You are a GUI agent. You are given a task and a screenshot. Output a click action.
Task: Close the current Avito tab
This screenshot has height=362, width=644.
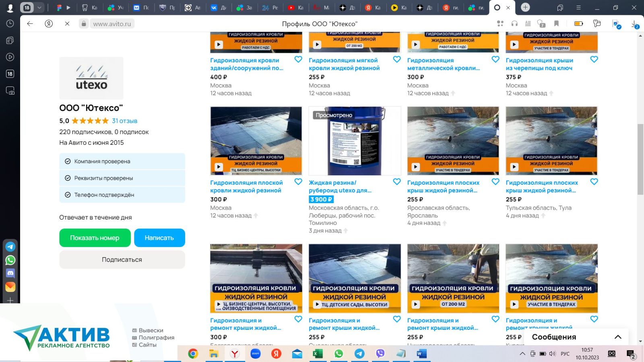[x=508, y=8]
